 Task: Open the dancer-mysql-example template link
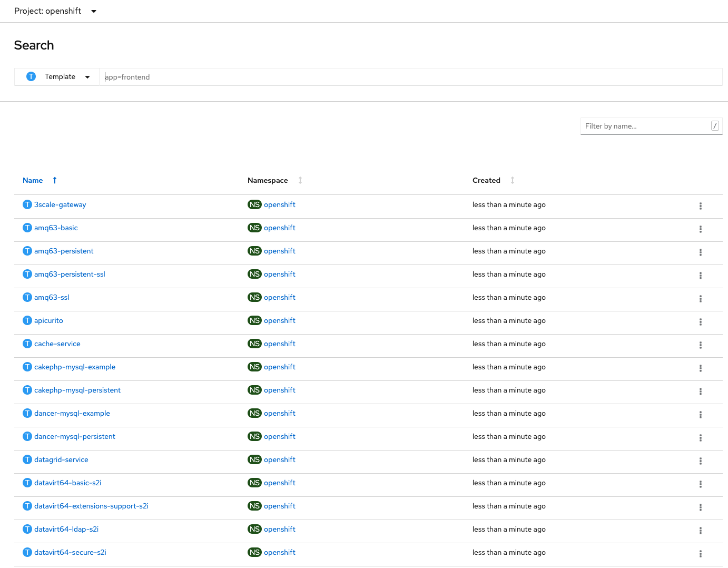(x=72, y=413)
